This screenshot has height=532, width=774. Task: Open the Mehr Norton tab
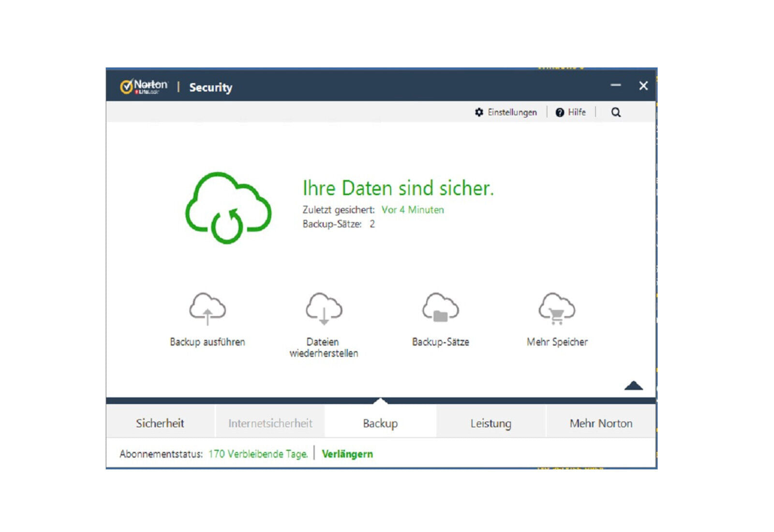601,423
